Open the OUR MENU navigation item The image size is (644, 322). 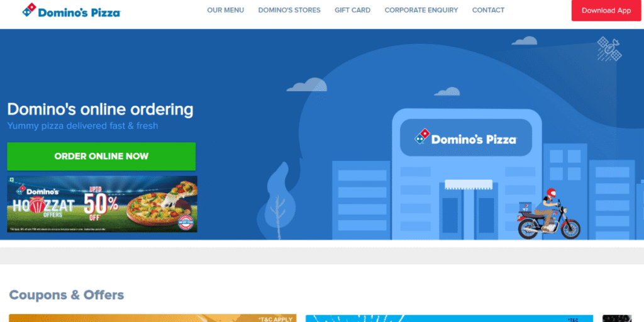(226, 10)
